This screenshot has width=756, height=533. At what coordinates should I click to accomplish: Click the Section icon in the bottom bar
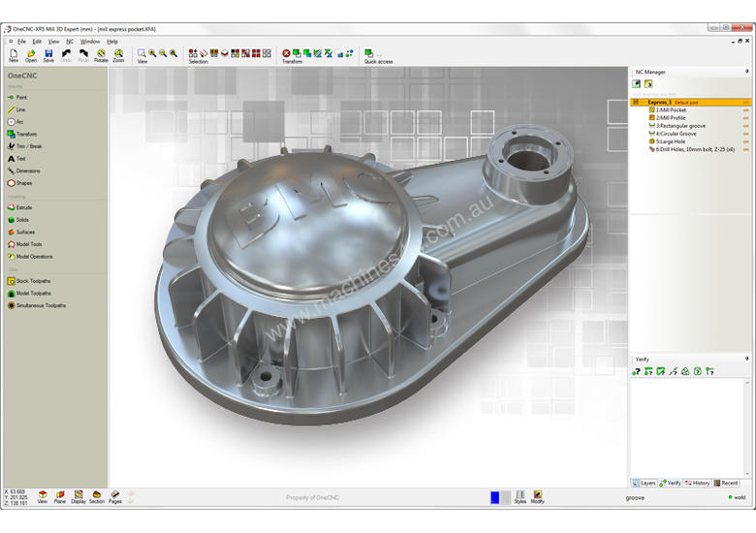point(96,497)
